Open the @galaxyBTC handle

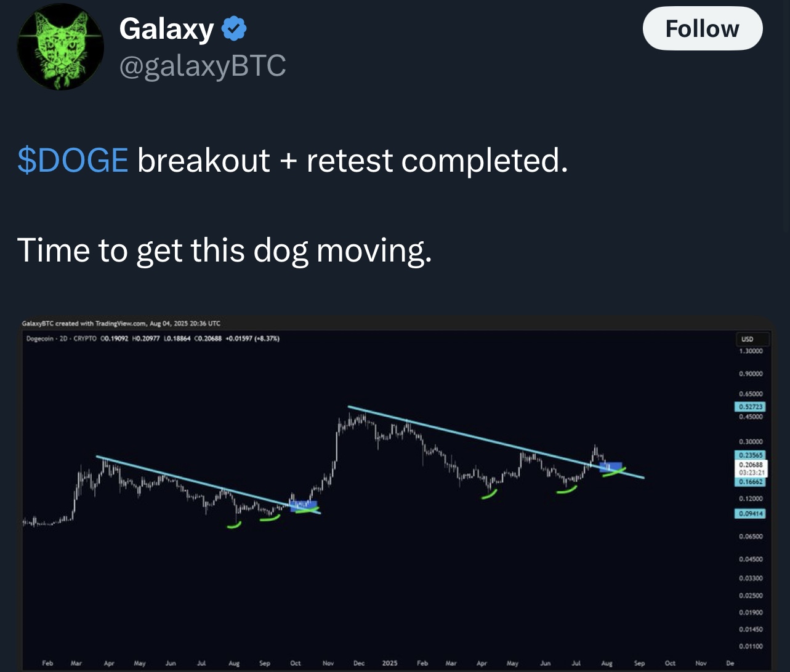click(202, 66)
